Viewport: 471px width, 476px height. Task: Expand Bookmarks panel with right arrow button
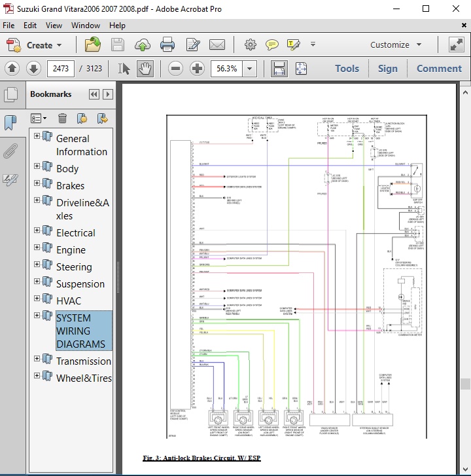click(x=108, y=94)
